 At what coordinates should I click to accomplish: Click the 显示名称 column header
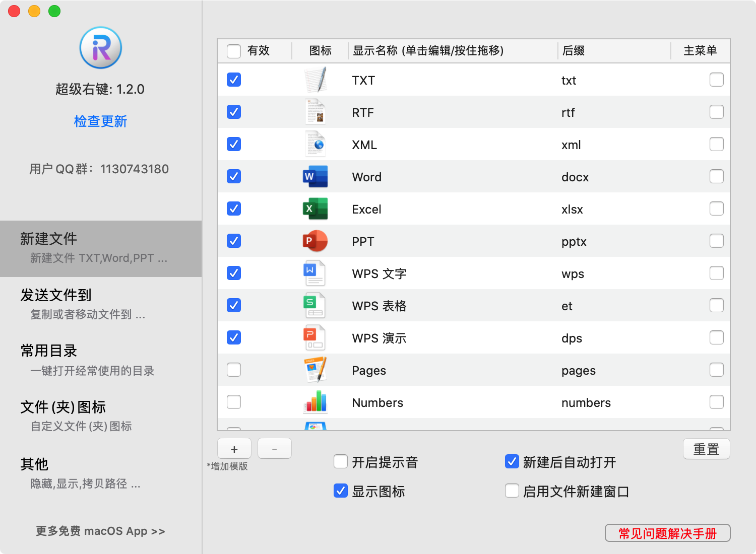tap(453, 51)
